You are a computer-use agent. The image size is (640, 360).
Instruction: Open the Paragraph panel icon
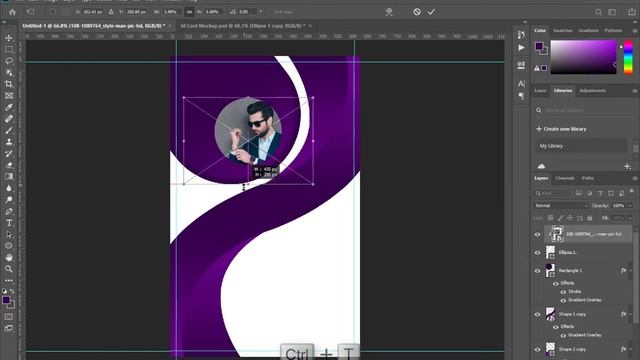pyautogui.click(x=521, y=96)
